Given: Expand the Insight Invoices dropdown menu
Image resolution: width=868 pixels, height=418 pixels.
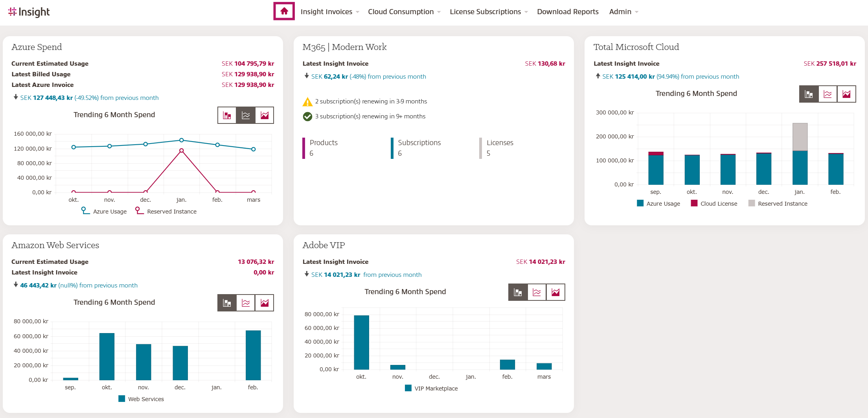Looking at the screenshot, I should coord(329,12).
